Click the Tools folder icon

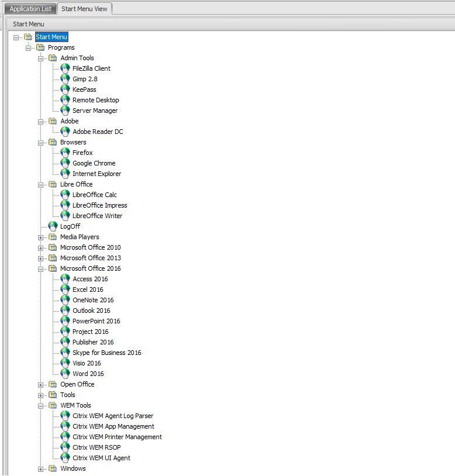(53, 395)
